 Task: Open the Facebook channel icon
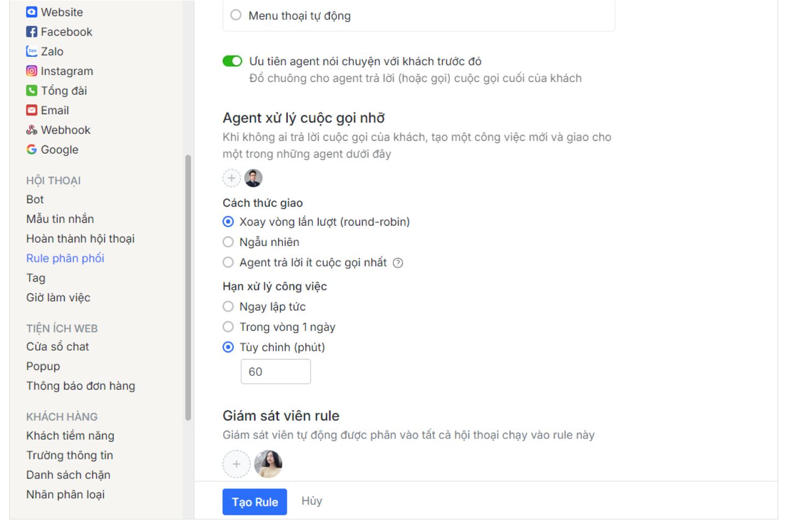[32, 32]
